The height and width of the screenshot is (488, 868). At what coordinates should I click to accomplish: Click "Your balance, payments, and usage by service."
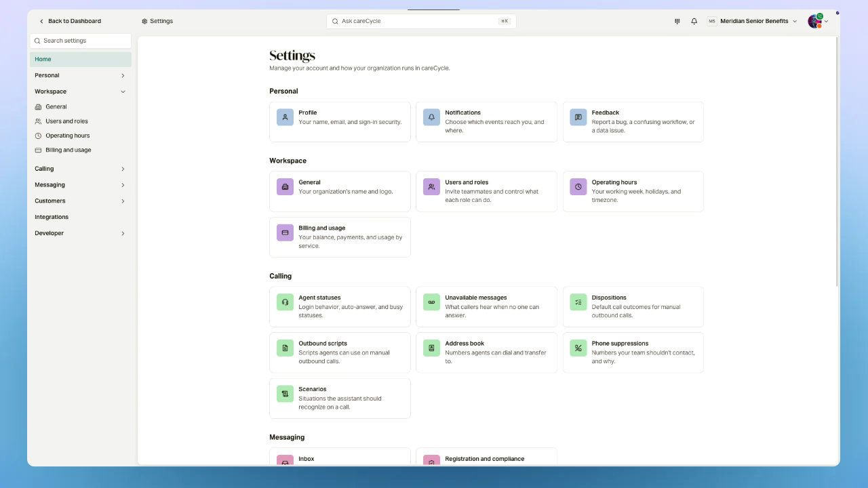point(351,241)
